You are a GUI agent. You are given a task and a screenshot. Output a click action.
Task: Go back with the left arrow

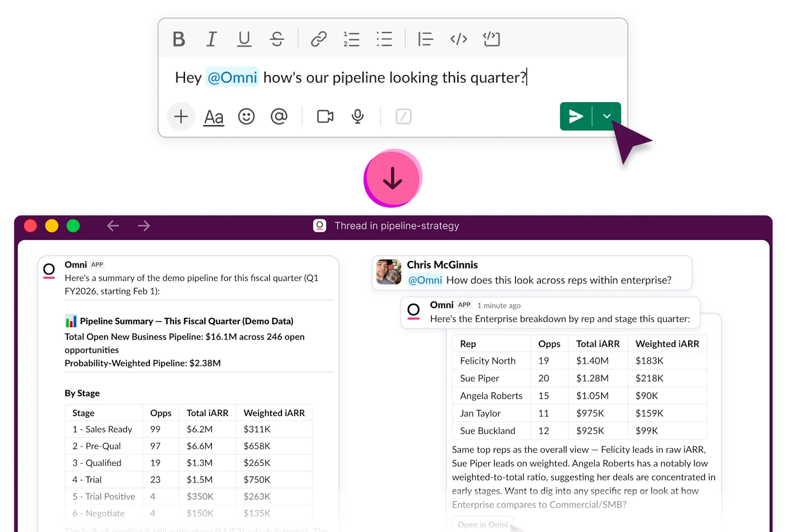(113, 226)
